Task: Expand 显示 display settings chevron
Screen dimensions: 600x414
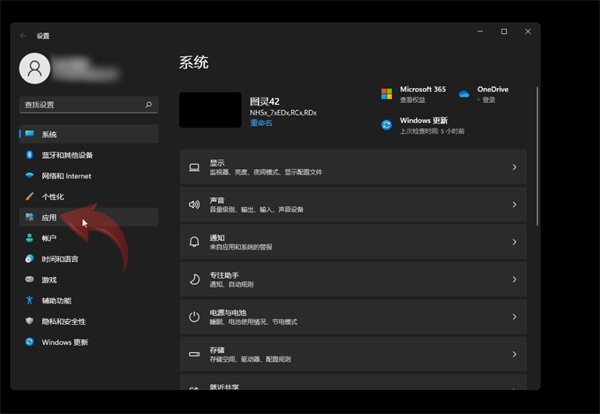Action: [514, 167]
